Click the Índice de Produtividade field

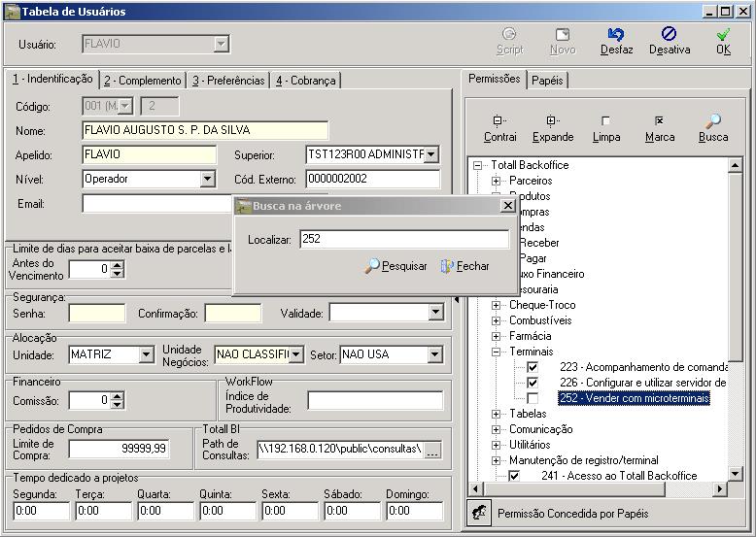point(375,401)
